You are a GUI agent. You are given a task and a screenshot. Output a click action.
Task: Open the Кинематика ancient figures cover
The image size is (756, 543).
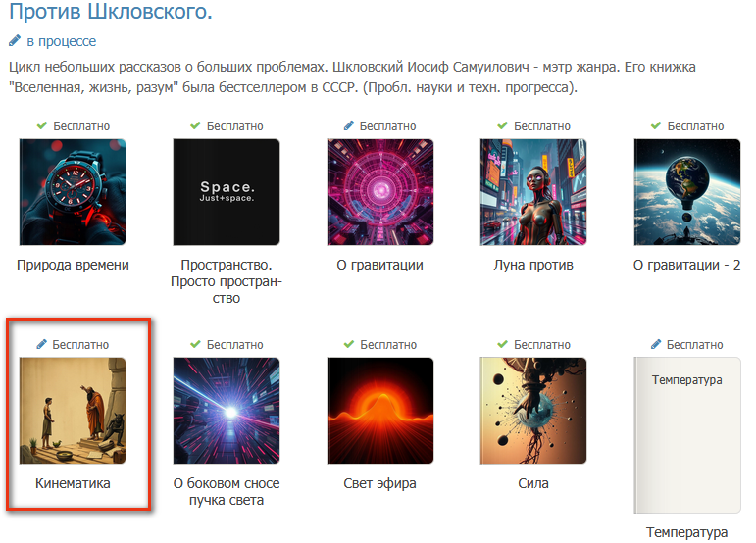coord(73,411)
